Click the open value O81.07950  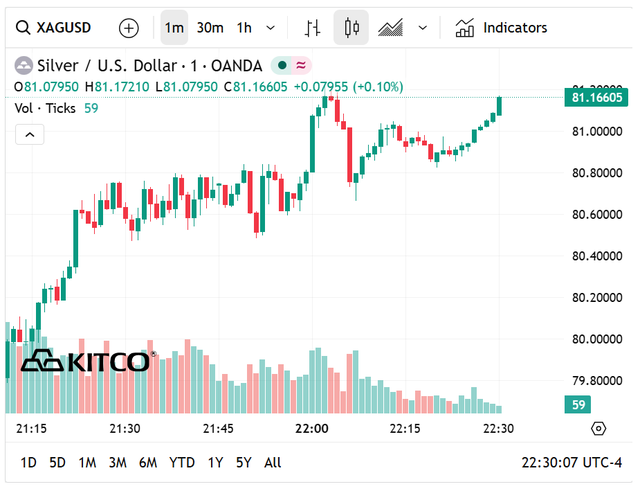[x=46, y=87]
